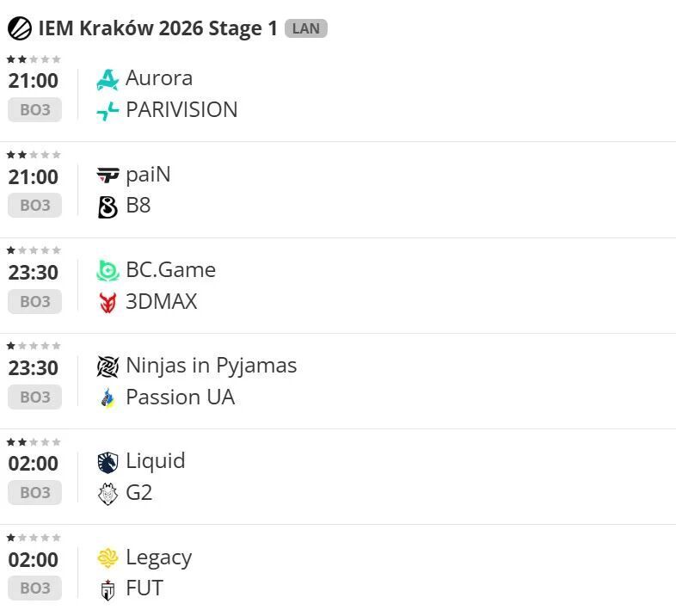Click the BC.Game team logo
This screenshot has height=616, width=676.
coord(108,271)
